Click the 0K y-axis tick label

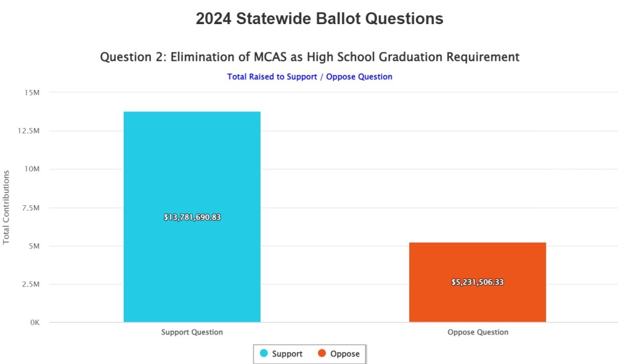coord(33,322)
